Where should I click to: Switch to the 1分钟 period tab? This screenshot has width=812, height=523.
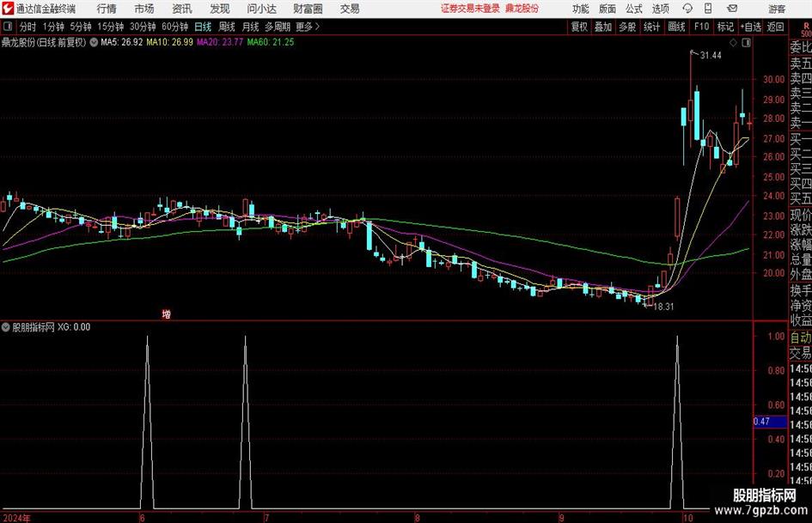52,27
